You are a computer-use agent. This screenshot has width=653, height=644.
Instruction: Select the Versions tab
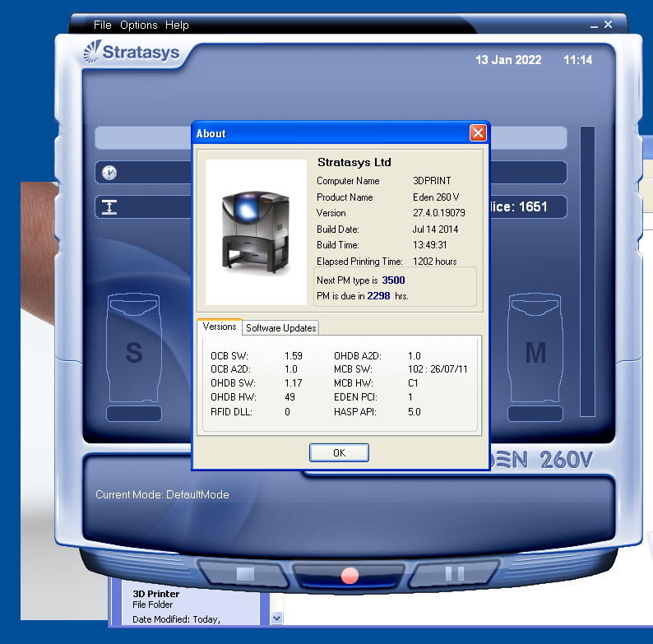[220, 327]
